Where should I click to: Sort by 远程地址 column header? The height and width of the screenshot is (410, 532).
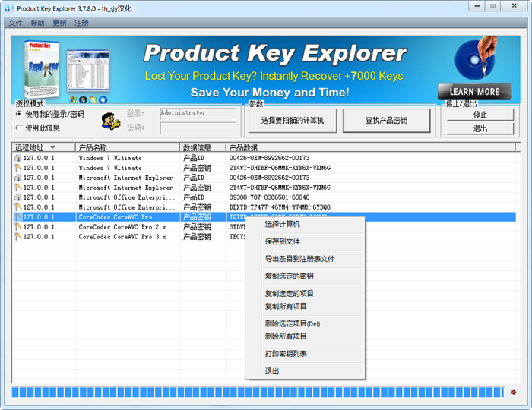pos(43,147)
